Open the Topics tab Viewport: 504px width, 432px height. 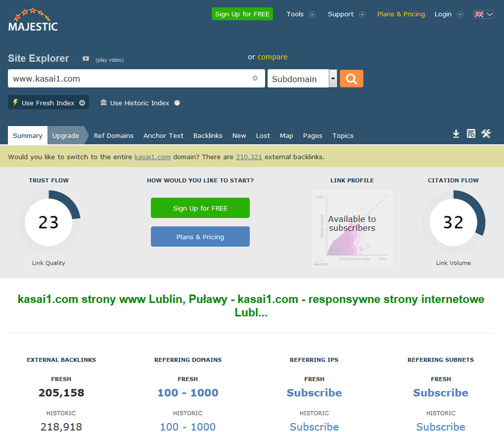[x=343, y=135]
